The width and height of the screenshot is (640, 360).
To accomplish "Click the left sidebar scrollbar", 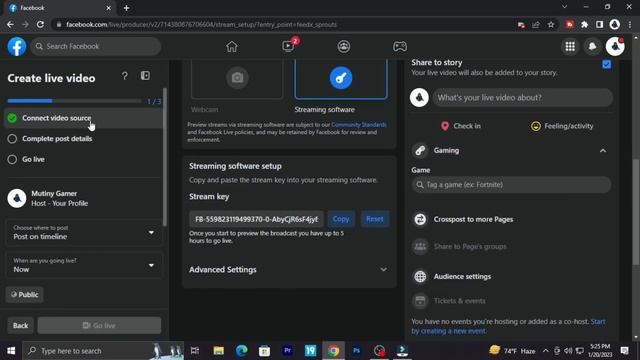I will (x=164, y=157).
